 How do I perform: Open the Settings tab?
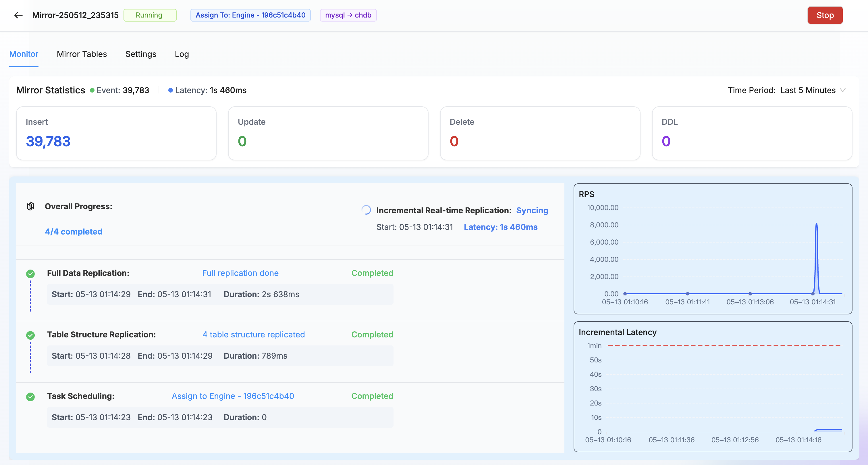[141, 54]
